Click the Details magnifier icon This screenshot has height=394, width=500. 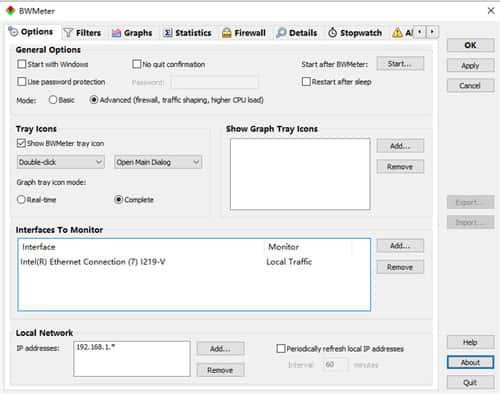click(281, 33)
